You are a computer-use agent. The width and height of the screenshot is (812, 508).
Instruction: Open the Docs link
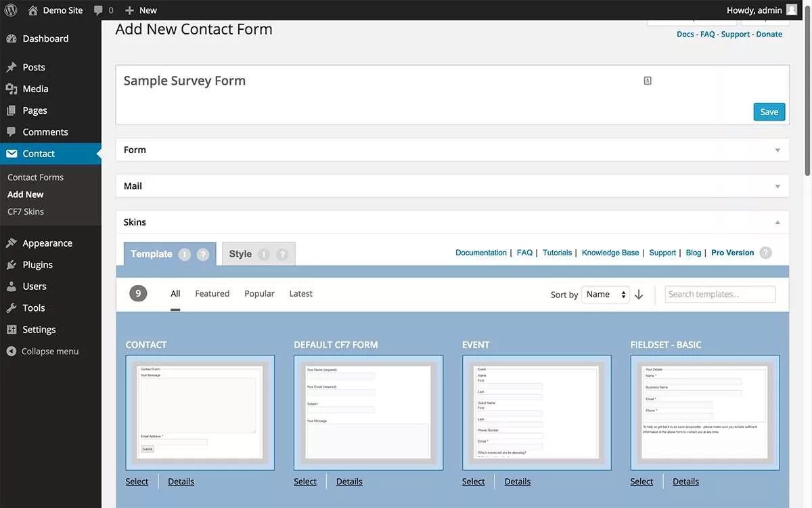pos(685,34)
